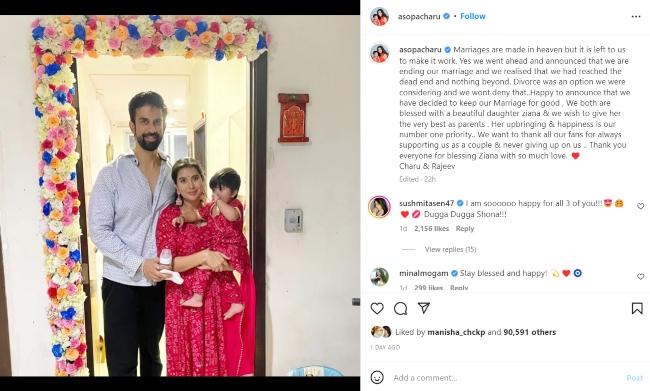
Task: Save post with bookmark icon
Action: point(637,308)
